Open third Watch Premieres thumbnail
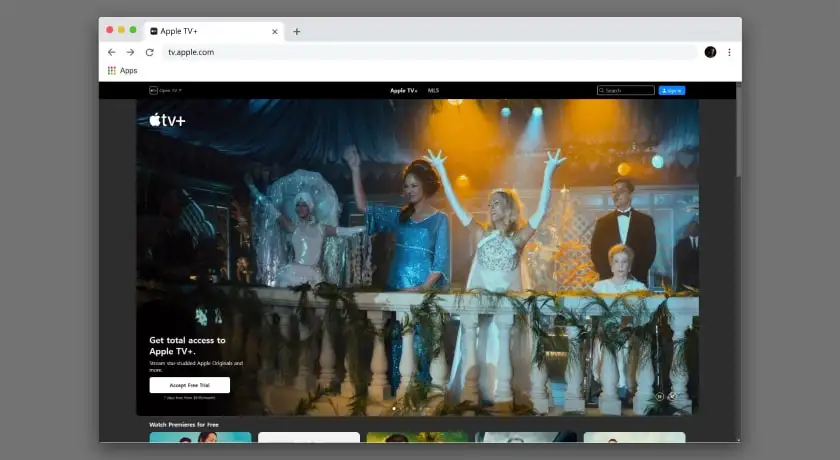840x460 pixels. [x=417, y=437]
